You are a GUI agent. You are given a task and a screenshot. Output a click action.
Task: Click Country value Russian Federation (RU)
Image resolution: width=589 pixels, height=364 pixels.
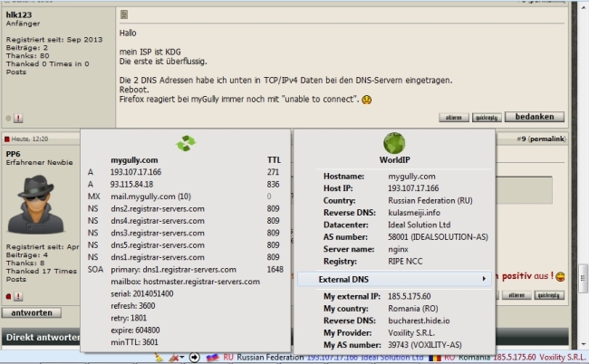(x=430, y=200)
